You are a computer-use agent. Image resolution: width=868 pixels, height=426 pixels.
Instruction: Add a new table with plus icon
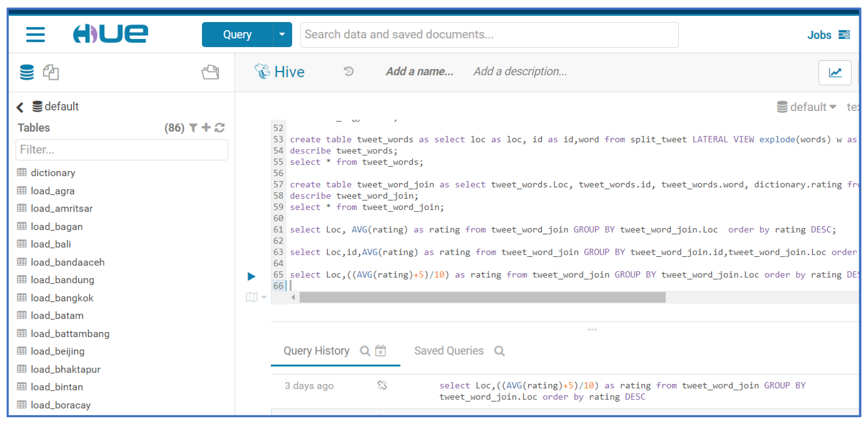click(206, 127)
